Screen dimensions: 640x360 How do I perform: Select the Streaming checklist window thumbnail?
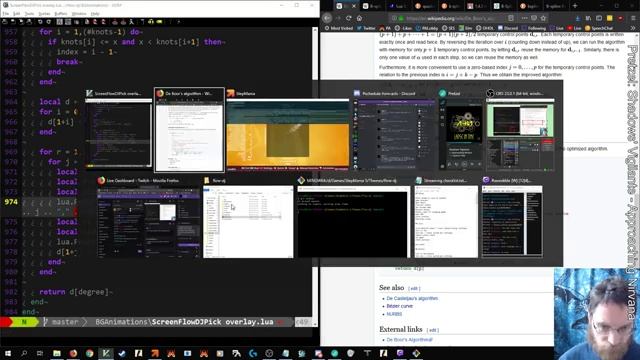[446, 218]
